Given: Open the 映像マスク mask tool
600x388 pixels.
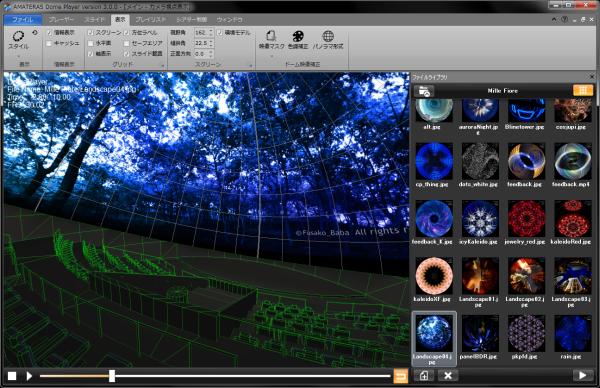Looking at the screenshot, I should coord(272,40).
